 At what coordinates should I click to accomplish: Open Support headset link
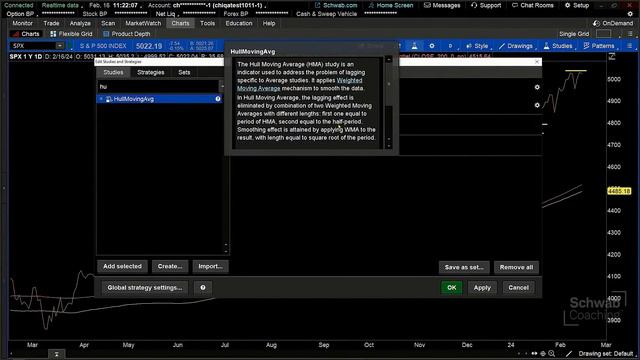[486, 5]
